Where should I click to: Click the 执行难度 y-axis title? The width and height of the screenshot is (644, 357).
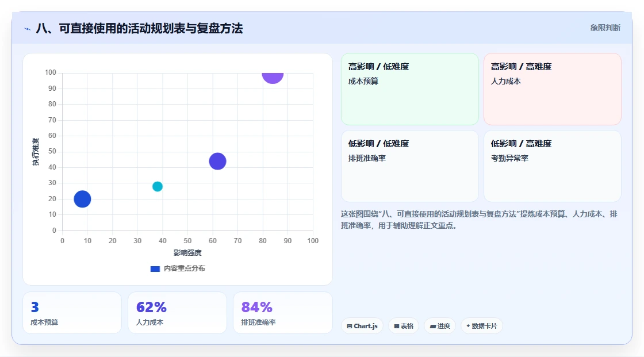[36, 152]
